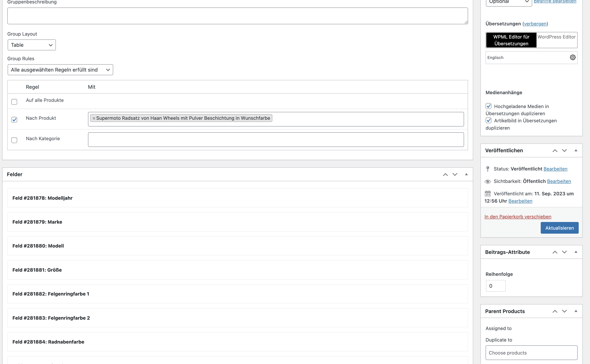Move the Veröffentlichen box down
The image size is (590, 364).
point(564,150)
